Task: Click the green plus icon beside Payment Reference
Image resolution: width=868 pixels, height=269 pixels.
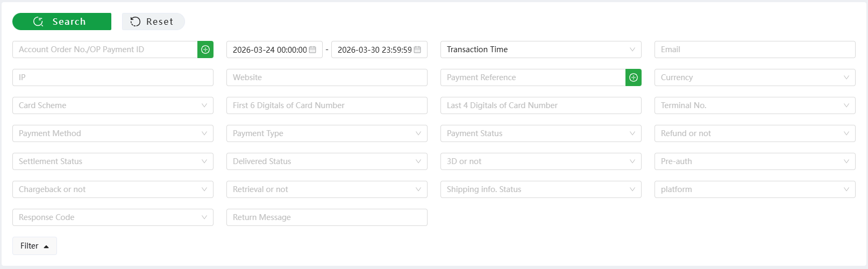Action: click(634, 77)
